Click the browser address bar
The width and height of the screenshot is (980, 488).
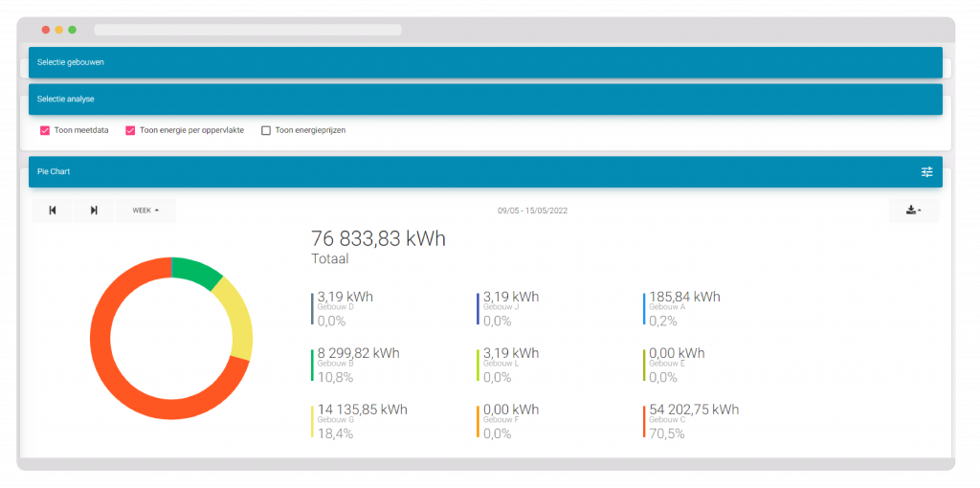point(248,30)
